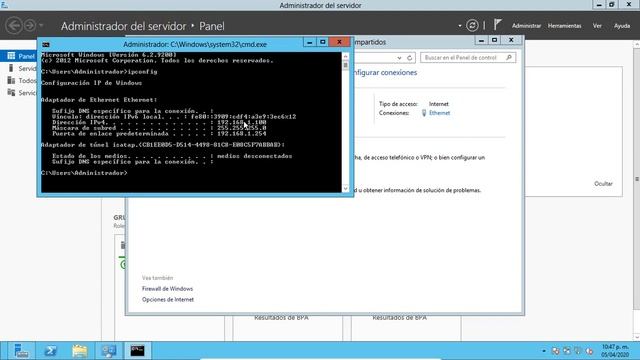Open the Ver menu

click(597, 26)
